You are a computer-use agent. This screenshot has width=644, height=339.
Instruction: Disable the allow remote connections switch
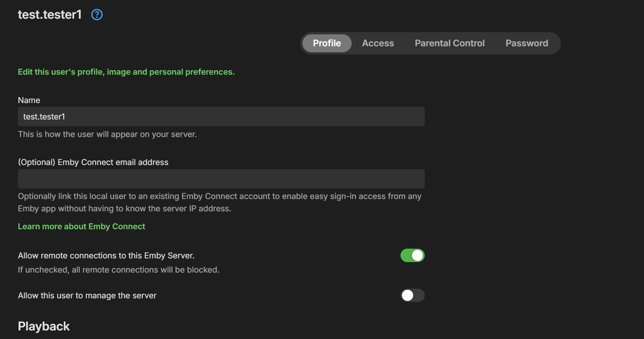point(412,255)
